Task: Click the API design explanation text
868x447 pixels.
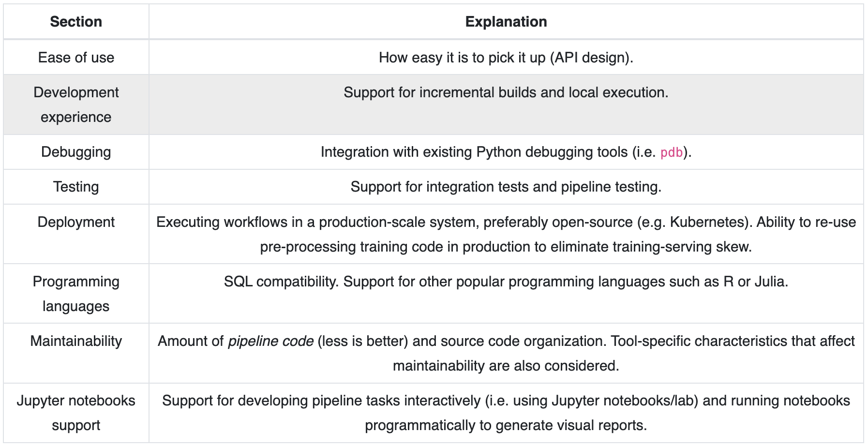Action: click(x=506, y=58)
